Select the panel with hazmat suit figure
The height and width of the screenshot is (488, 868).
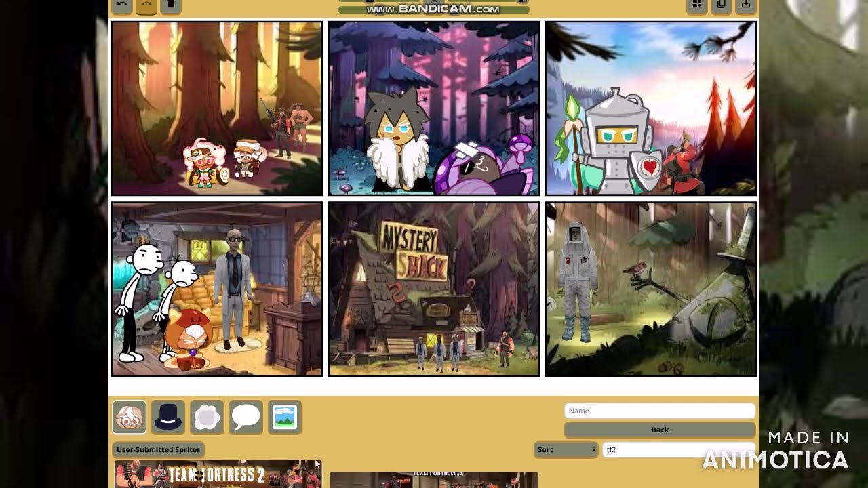tap(651, 289)
